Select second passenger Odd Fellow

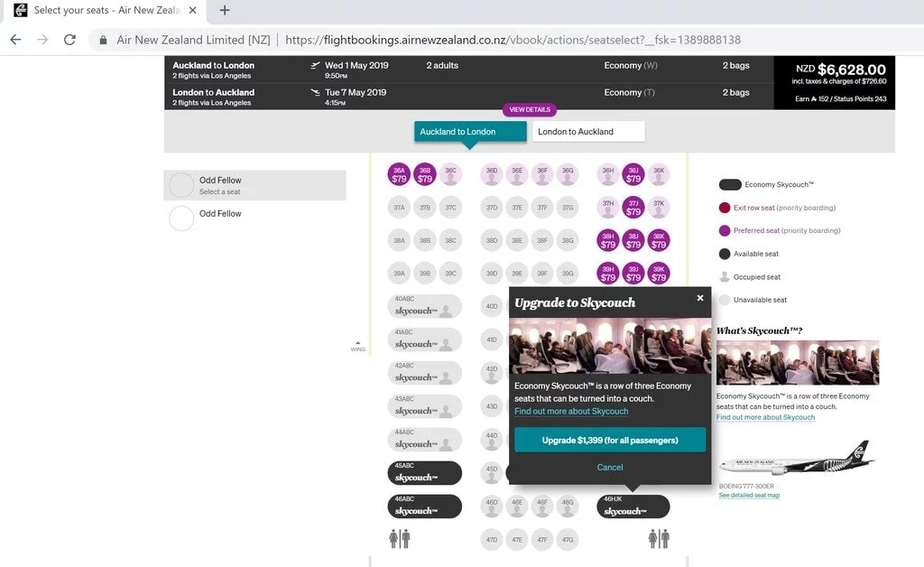click(255, 217)
